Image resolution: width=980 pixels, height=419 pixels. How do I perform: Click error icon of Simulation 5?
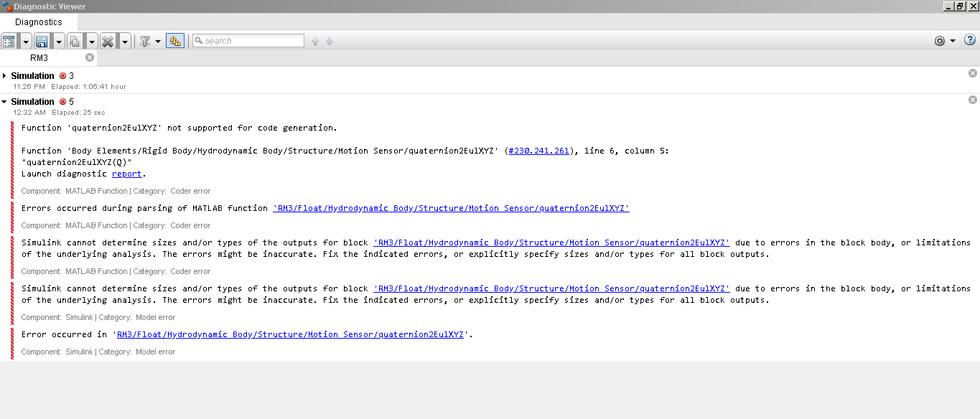62,101
